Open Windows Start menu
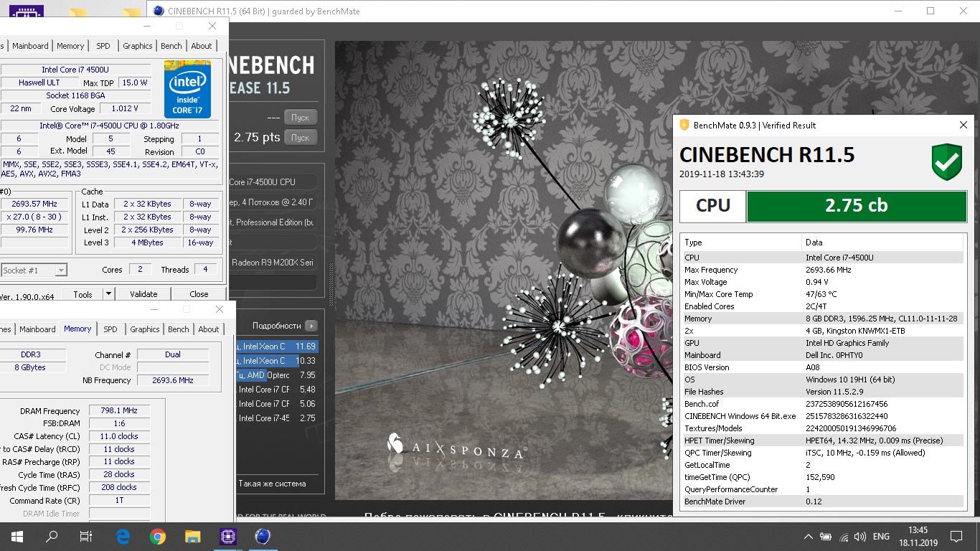The width and height of the screenshot is (980, 551). coord(17,536)
